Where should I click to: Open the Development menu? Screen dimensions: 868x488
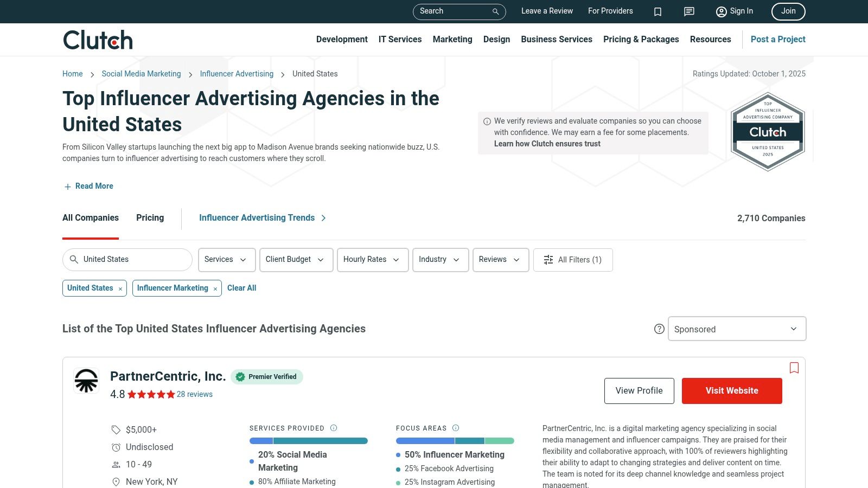342,40
